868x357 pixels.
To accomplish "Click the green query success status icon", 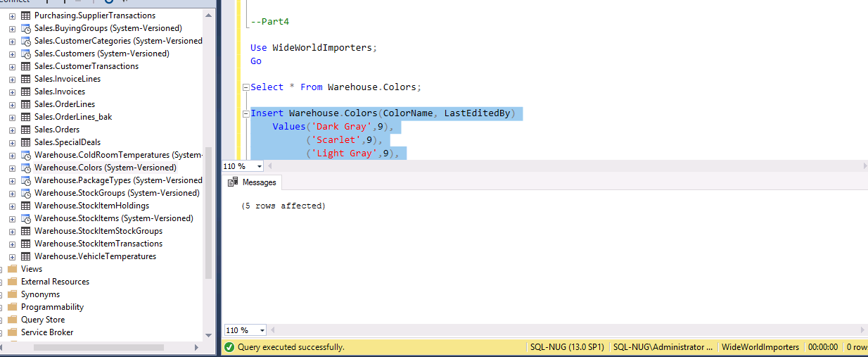I will (x=229, y=347).
